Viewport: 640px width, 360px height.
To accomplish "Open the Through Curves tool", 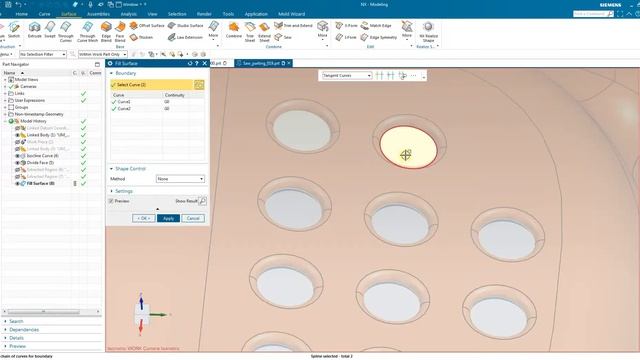I will coord(65,32).
